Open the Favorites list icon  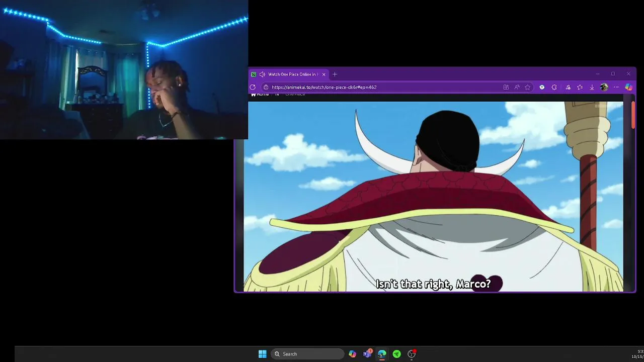pyautogui.click(x=580, y=87)
